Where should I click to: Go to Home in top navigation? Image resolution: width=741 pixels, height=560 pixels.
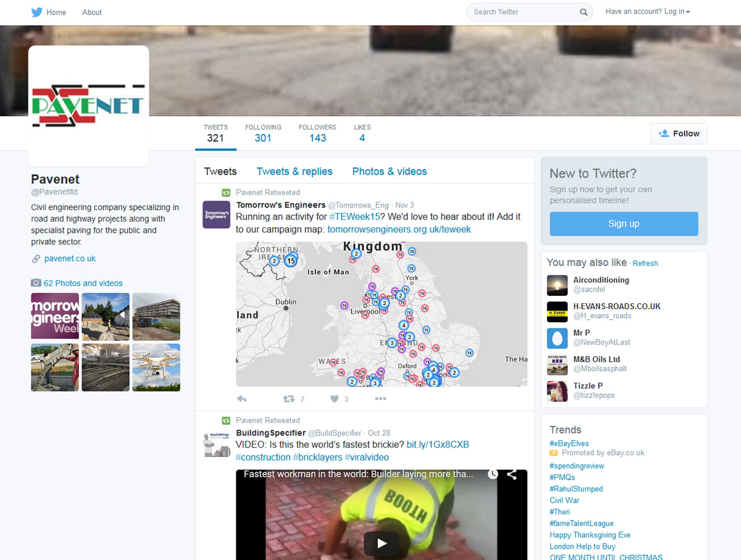click(56, 12)
